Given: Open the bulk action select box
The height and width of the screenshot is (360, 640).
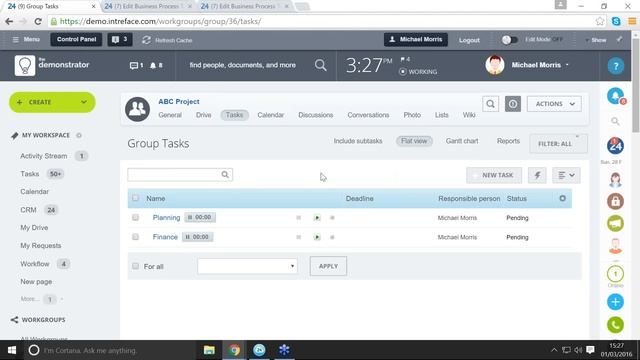Looking at the screenshot, I should click(x=247, y=266).
